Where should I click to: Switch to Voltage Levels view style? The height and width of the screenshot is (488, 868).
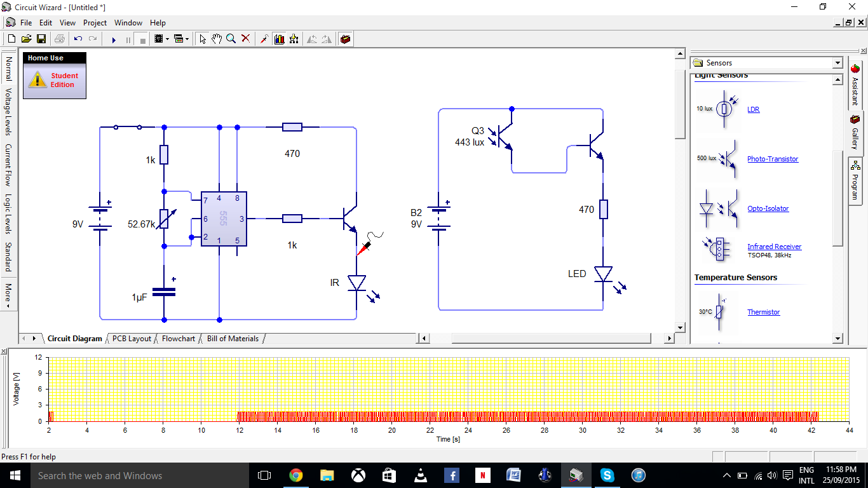(8, 111)
